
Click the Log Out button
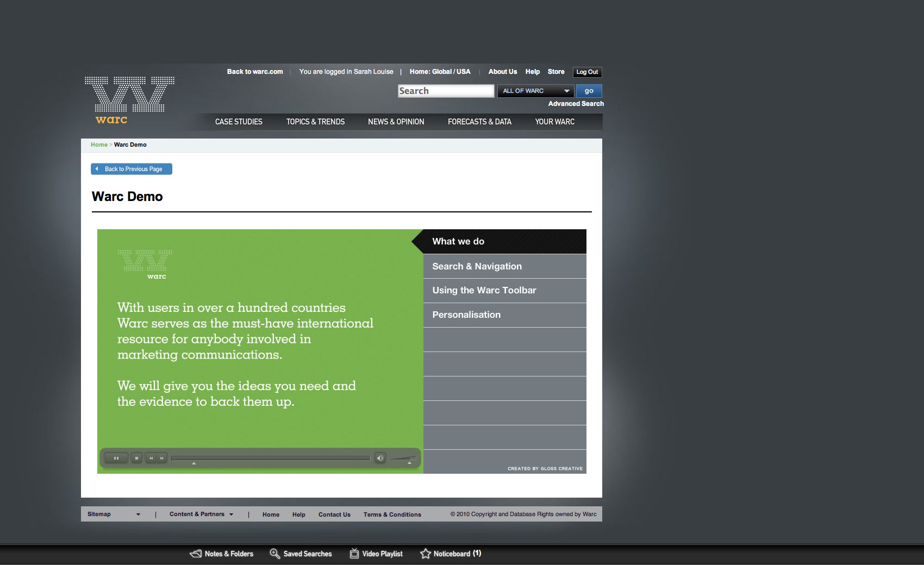[x=587, y=72]
